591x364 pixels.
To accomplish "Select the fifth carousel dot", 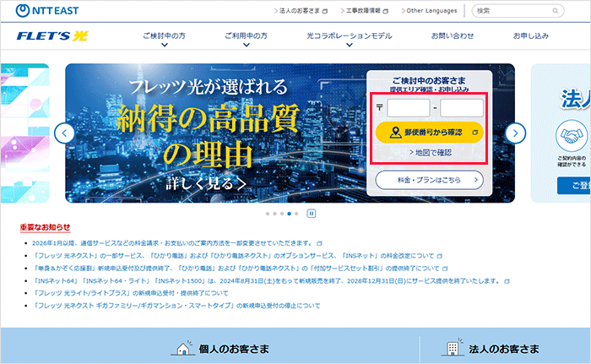I will pyautogui.click(x=296, y=214).
